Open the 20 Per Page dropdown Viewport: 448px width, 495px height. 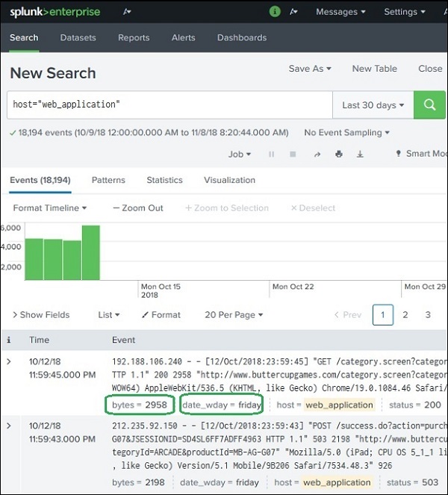pos(234,315)
